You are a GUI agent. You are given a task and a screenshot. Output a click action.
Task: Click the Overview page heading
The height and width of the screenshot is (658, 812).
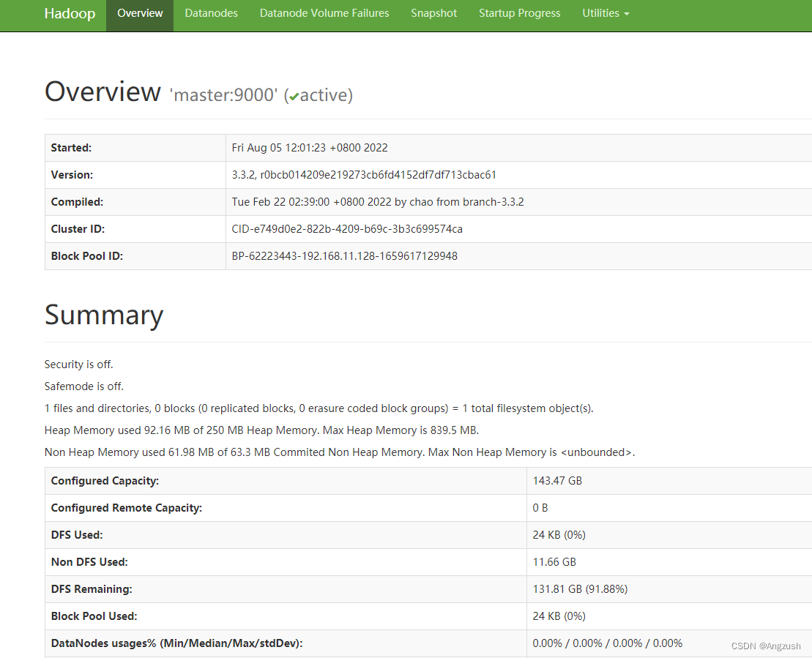[103, 91]
